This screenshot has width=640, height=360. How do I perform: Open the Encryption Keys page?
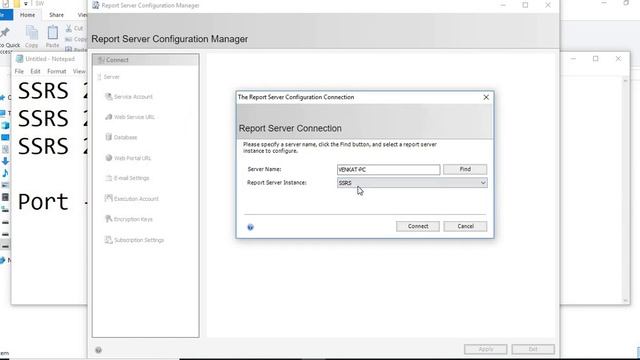(133, 219)
